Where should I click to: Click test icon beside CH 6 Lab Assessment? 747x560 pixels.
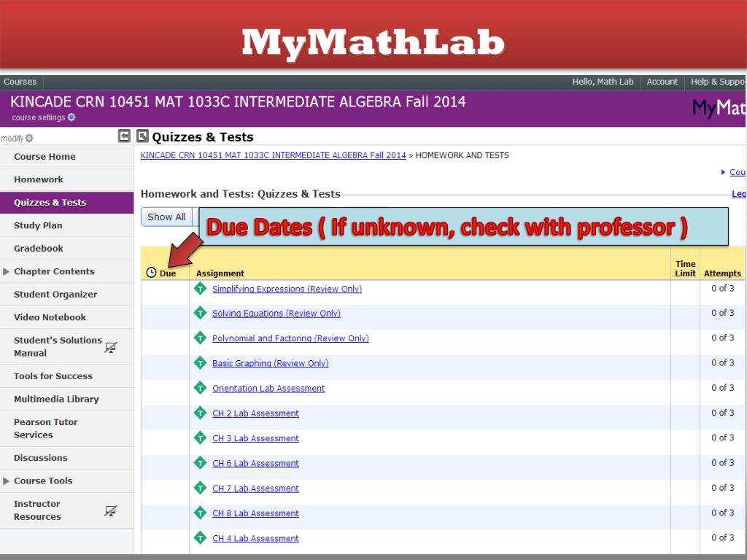(x=200, y=463)
